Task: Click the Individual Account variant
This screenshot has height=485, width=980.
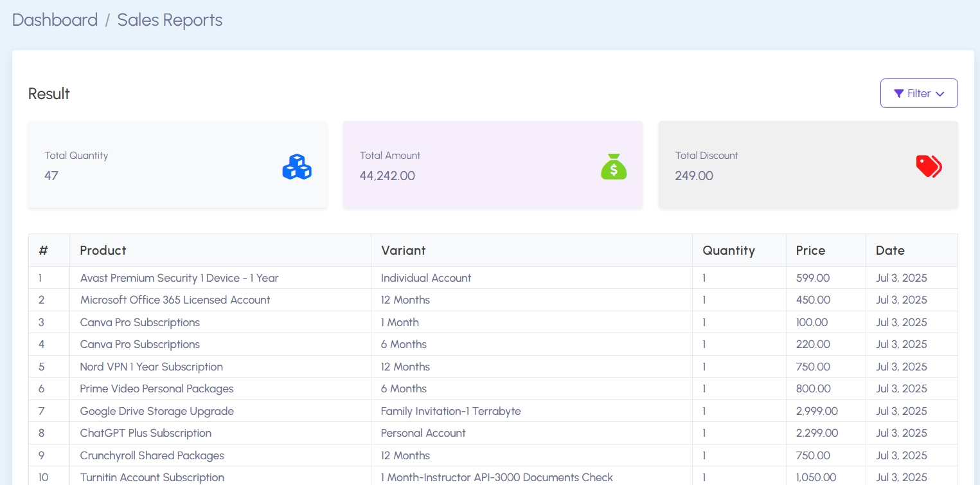Action: [x=426, y=278]
